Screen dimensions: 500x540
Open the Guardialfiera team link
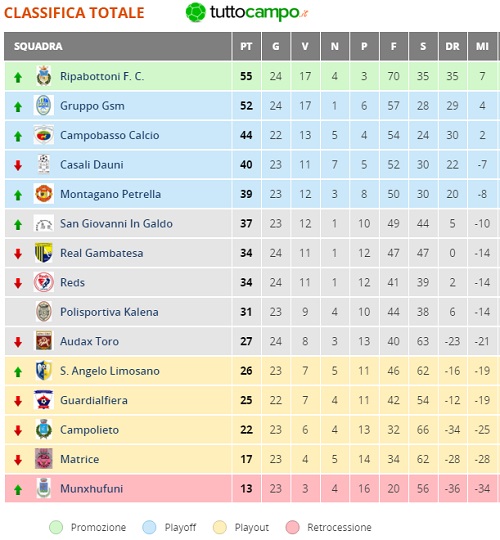[x=94, y=400]
